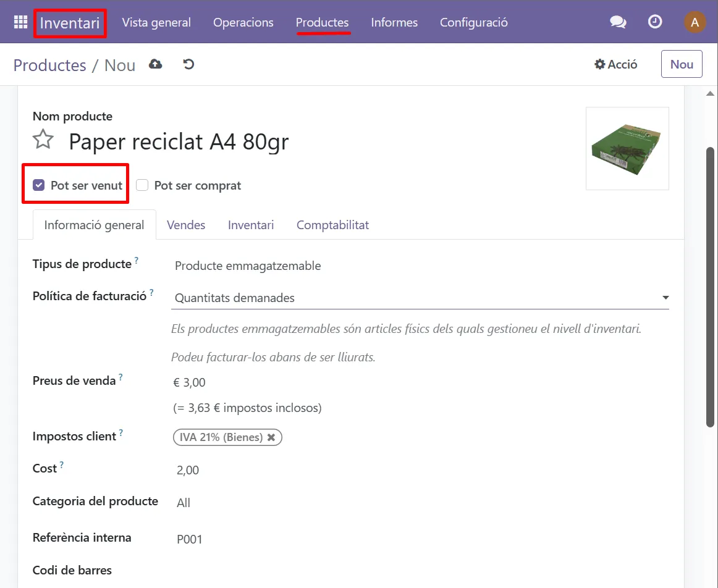Go back via Productes breadcrumb link

click(x=49, y=65)
